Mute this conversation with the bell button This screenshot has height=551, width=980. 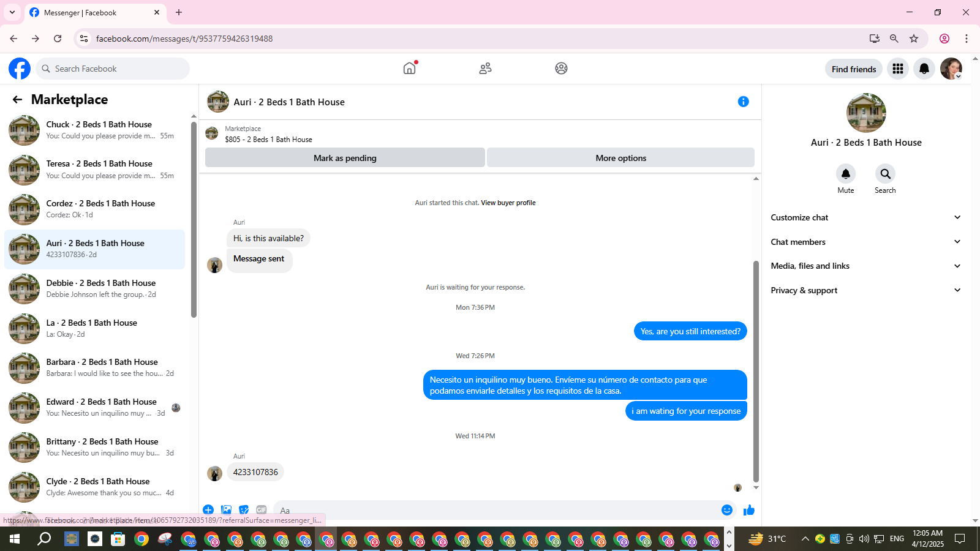click(846, 174)
